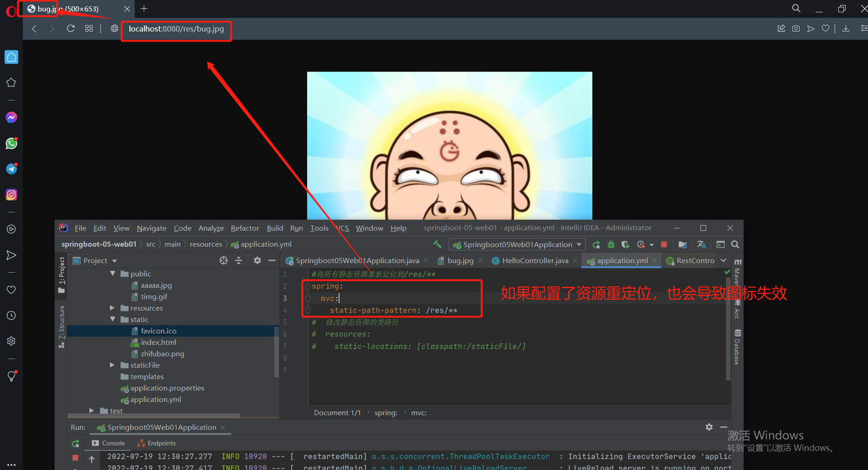This screenshot has height=470, width=868.
Task: Click the Project panel locate target icon
Action: [224, 260]
